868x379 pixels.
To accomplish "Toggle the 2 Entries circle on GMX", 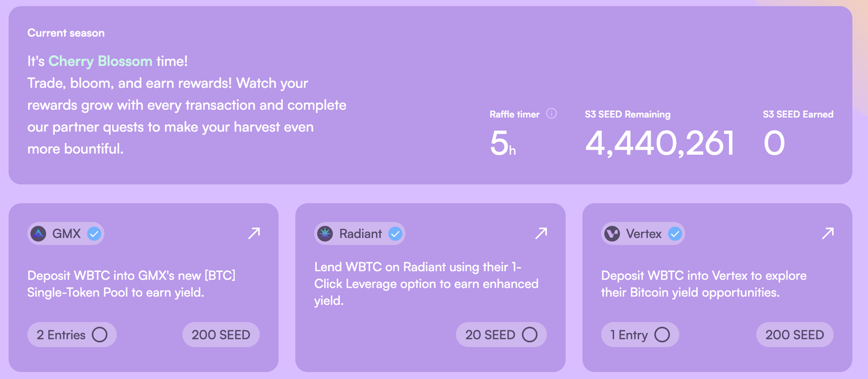I will click(x=99, y=334).
